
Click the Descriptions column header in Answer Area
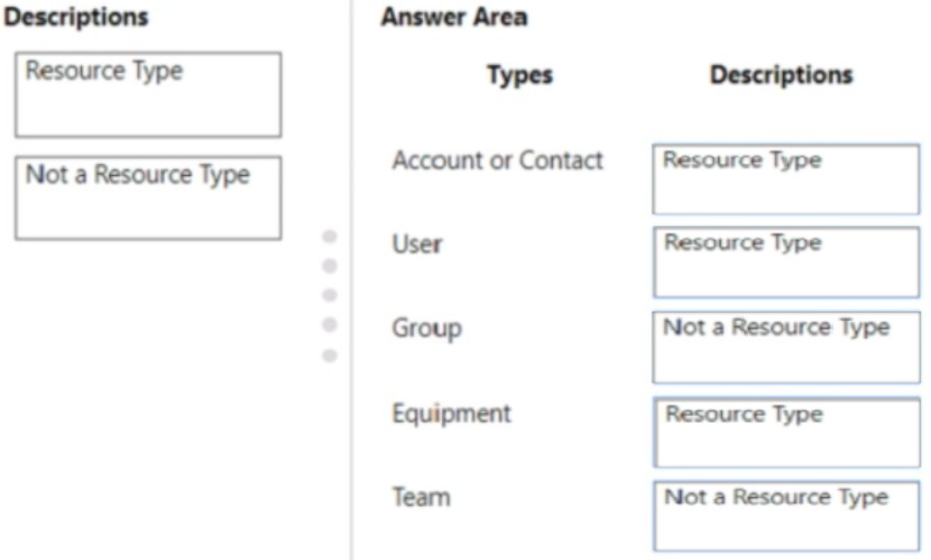tap(781, 75)
